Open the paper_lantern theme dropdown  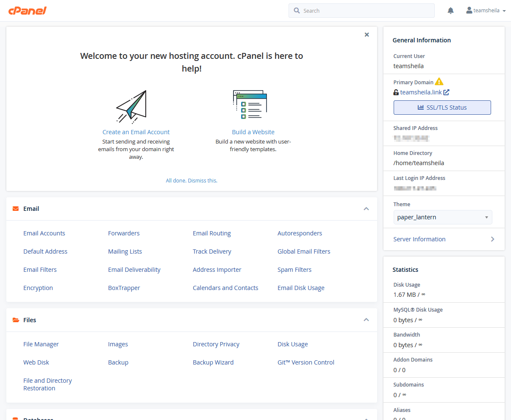point(443,217)
